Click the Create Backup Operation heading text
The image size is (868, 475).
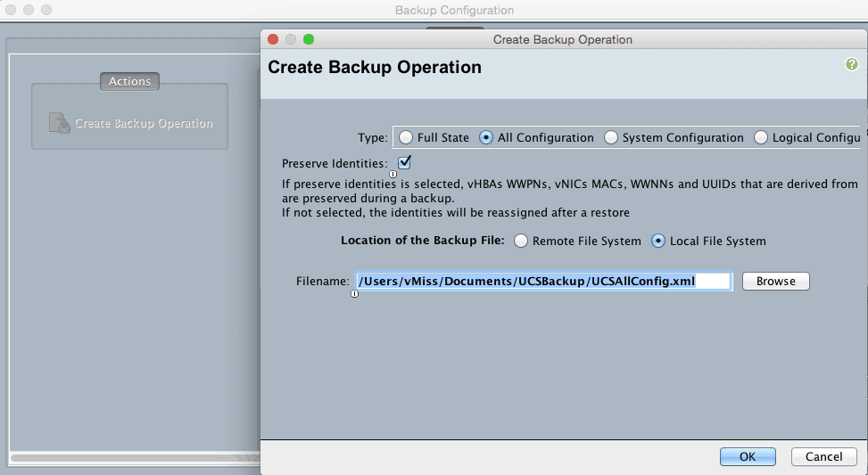click(x=375, y=67)
